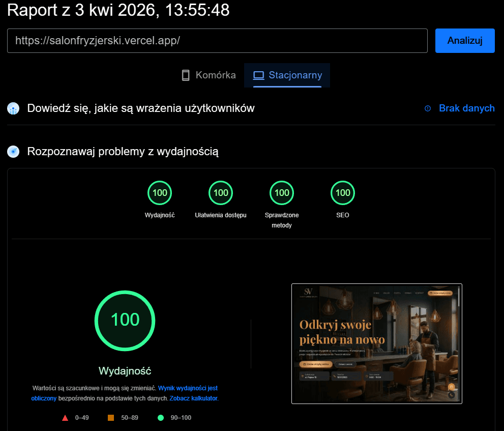Focus the URL input field

(x=217, y=41)
